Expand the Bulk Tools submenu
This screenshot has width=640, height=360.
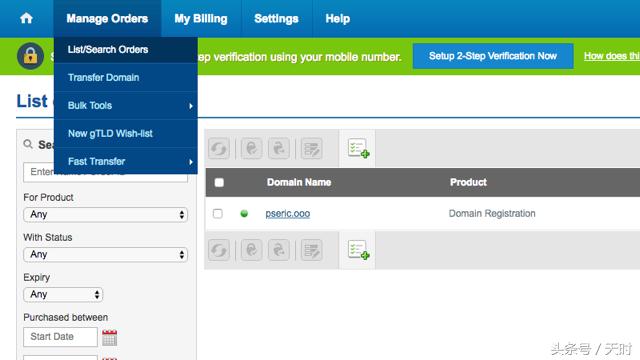126,105
